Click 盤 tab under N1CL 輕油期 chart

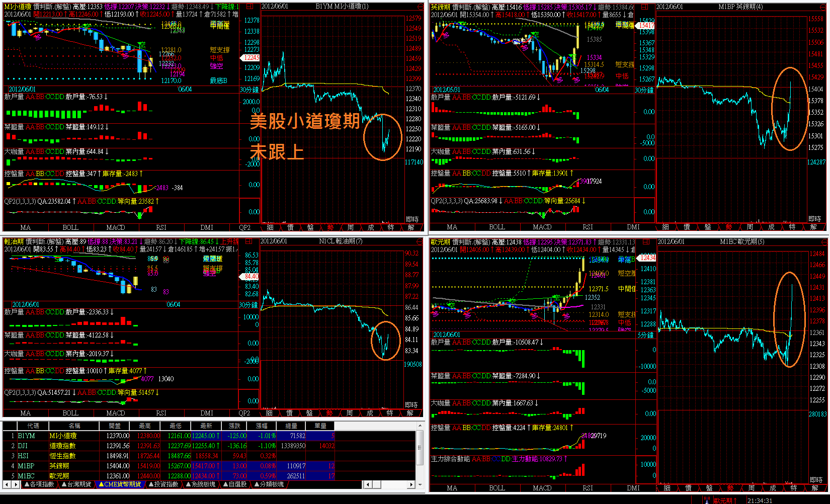tap(309, 413)
